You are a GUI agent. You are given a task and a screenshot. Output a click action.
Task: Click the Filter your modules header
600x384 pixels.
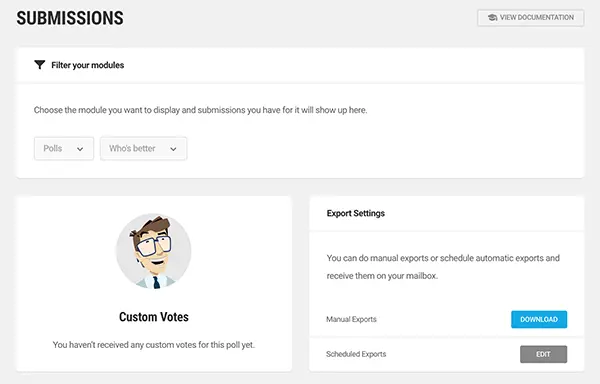88,65
